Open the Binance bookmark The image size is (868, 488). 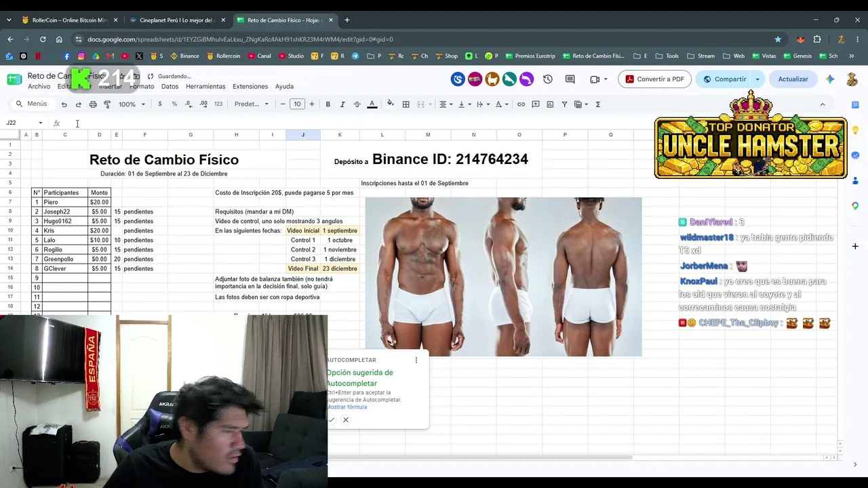pos(184,56)
